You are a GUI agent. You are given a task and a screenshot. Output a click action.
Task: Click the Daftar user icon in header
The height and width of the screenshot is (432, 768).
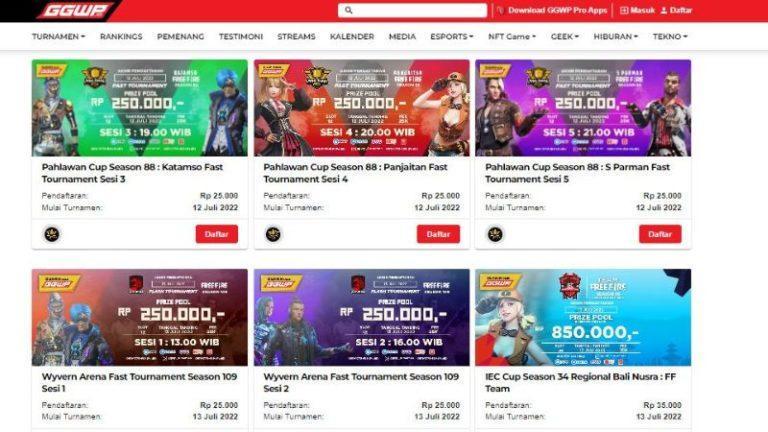click(x=664, y=10)
